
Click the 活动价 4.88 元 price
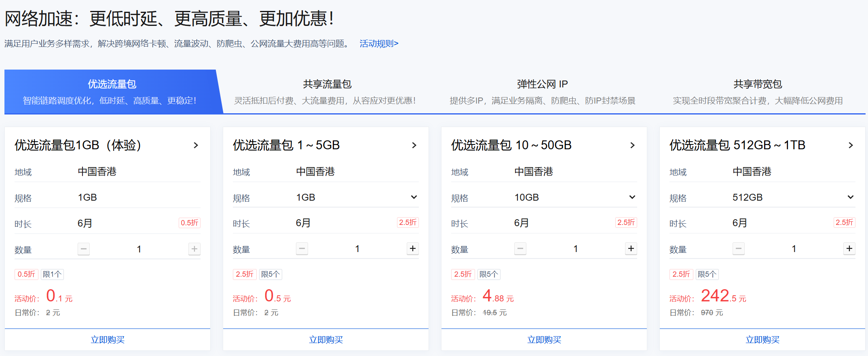(483, 297)
